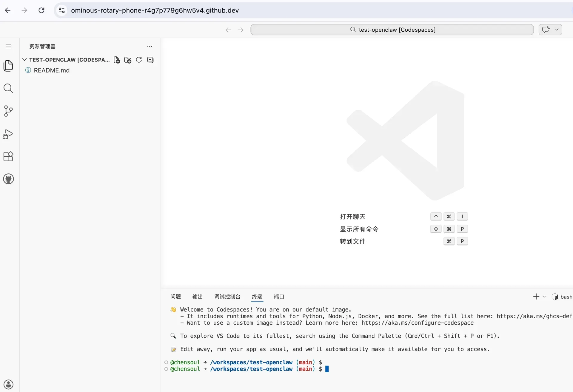Open the Source Control view
Screen dimensions: 573x392
click(8, 111)
